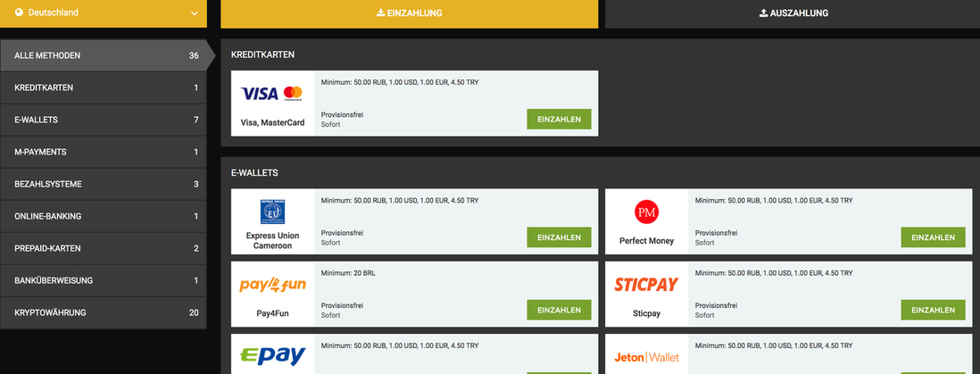Screen dimensions: 980x374
Task: Click the E-Wallets section heading
Action: [x=254, y=172]
